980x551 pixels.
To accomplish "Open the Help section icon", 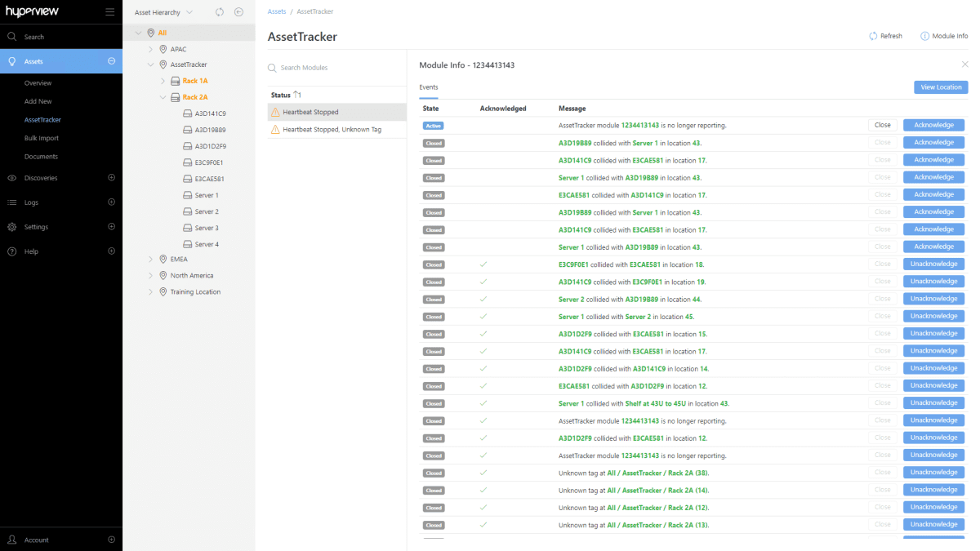I will (x=11, y=251).
